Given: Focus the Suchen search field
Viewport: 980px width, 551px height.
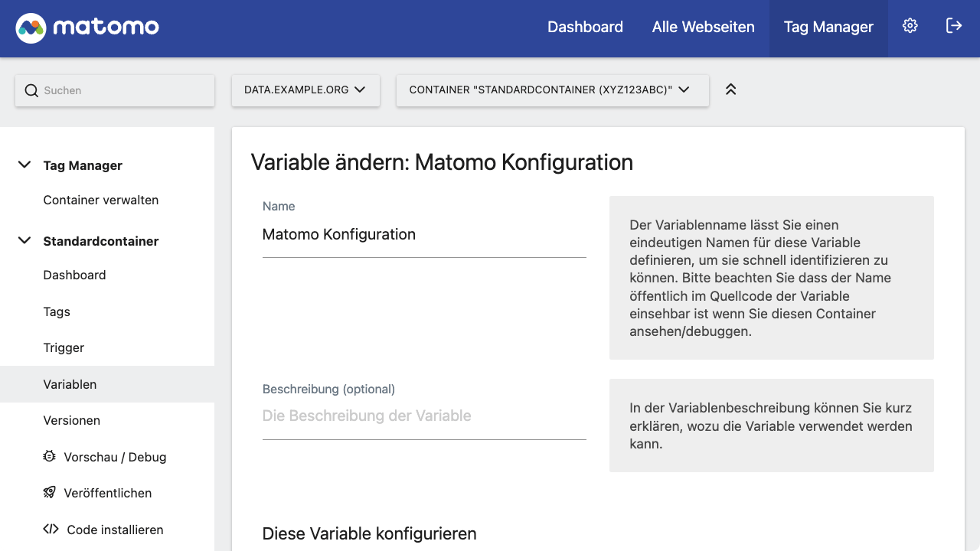Looking at the screenshot, I should click(115, 90).
